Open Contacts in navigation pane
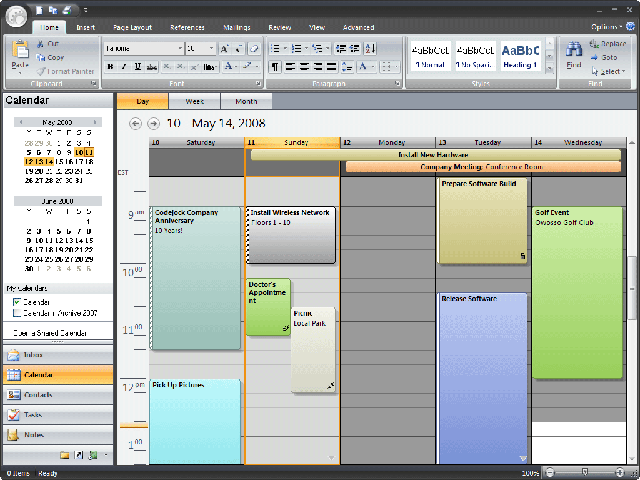The image size is (640, 480). pyautogui.click(x=58, y=395)
